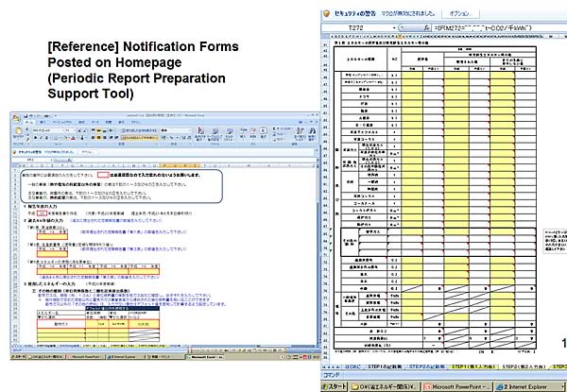567x392 pixels.
Task: Click the fill color bucket icon in the ribbon
Action: [66, 138]
